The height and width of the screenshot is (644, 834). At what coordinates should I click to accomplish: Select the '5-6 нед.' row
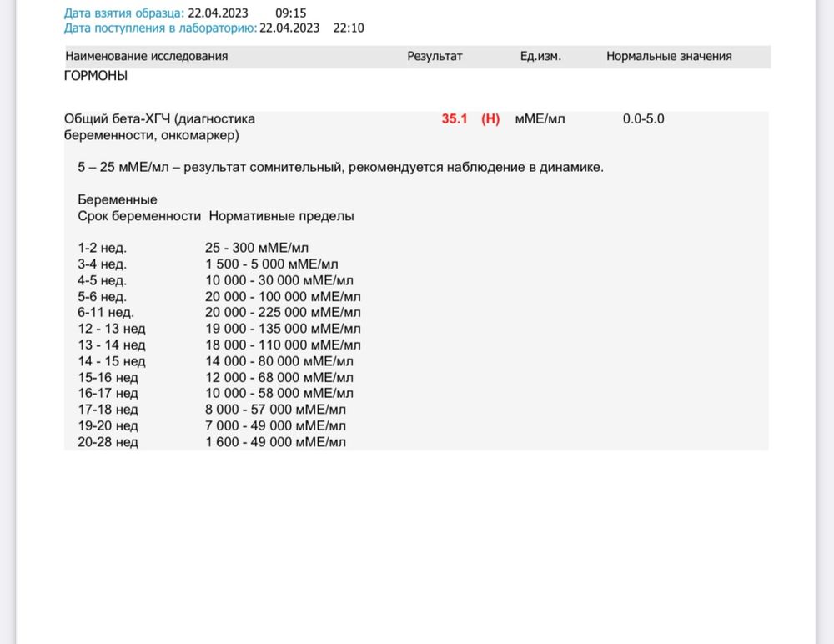click(219, 296)
